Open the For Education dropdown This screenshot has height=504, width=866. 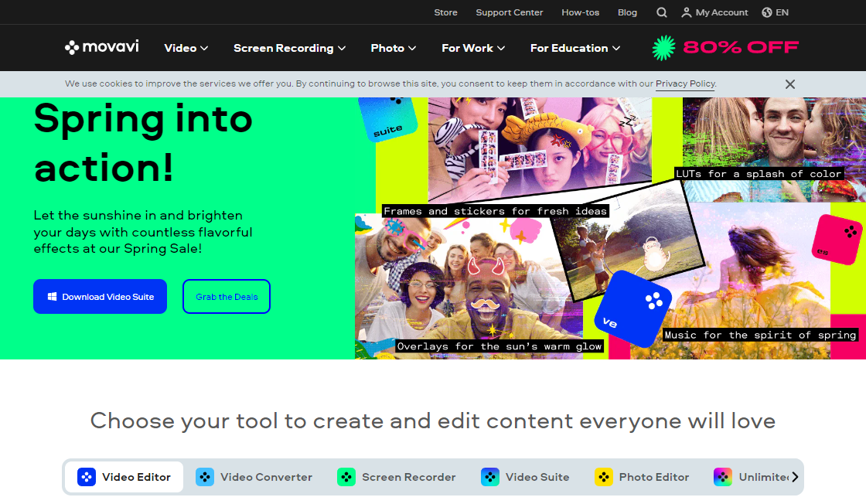(x=574, y=48)
